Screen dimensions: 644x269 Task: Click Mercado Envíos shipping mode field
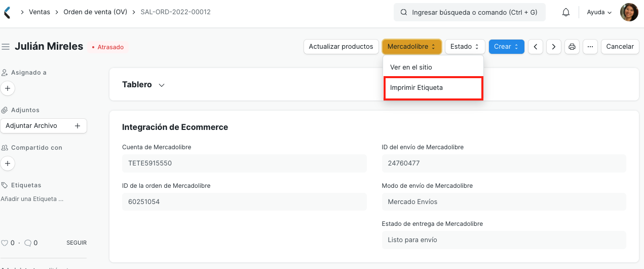504,201
